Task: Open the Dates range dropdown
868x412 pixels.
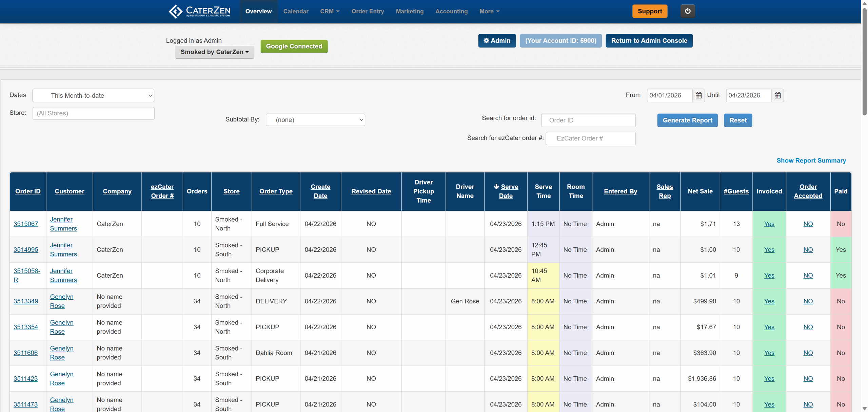Action: coord(93,95)
